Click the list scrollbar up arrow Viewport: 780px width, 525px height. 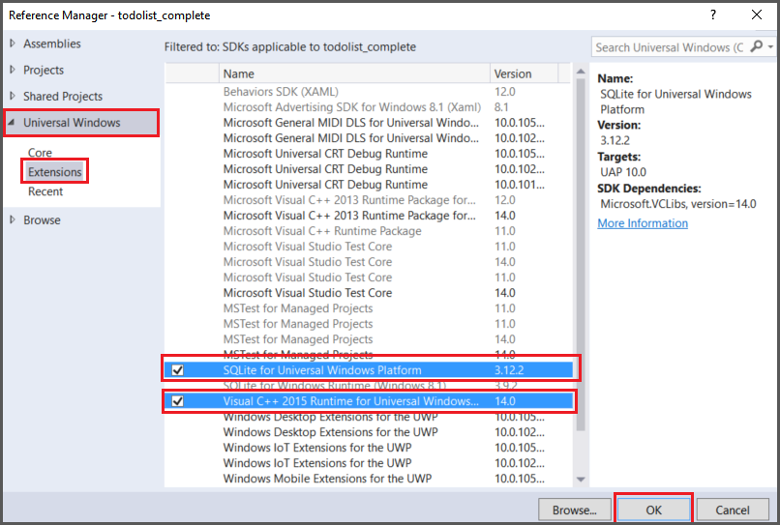click(x=581, y=71)
